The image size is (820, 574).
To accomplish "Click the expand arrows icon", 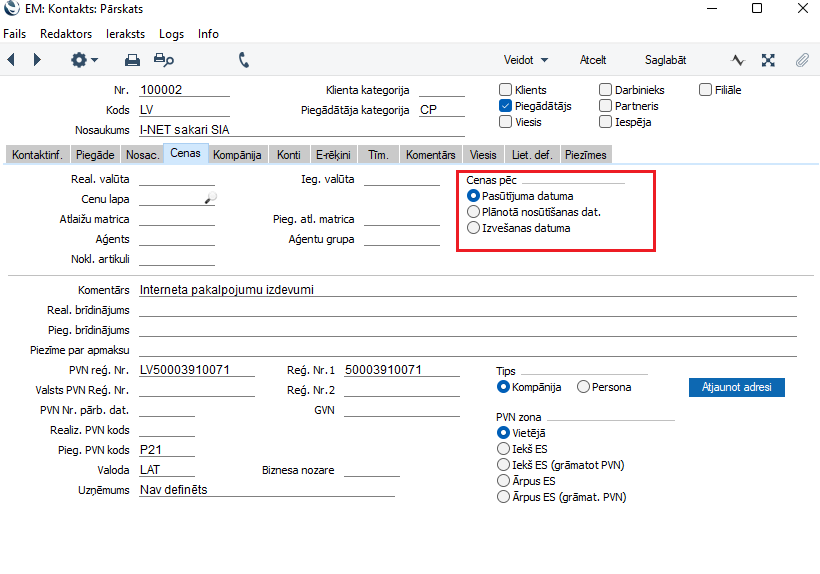I will point(768,60).
